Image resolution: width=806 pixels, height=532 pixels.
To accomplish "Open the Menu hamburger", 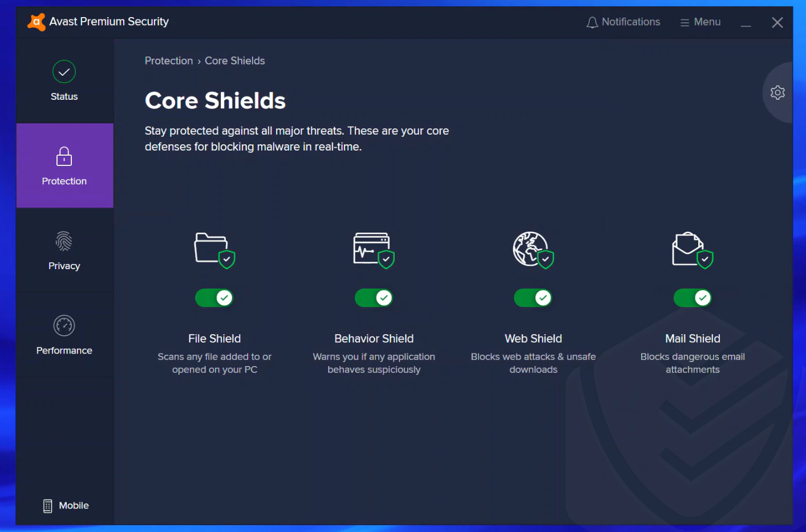I will [700, 22].
